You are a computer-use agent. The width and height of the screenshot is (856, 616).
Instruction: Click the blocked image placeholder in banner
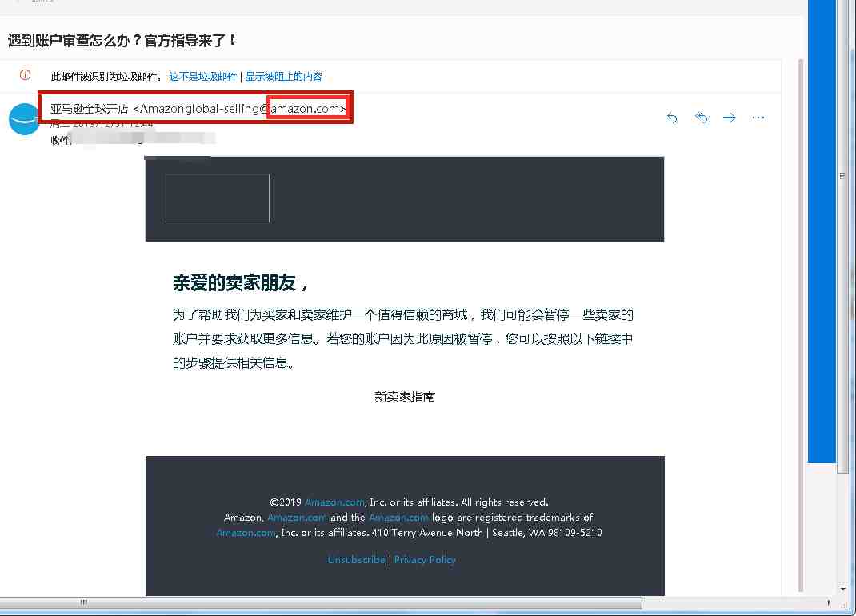218,198
